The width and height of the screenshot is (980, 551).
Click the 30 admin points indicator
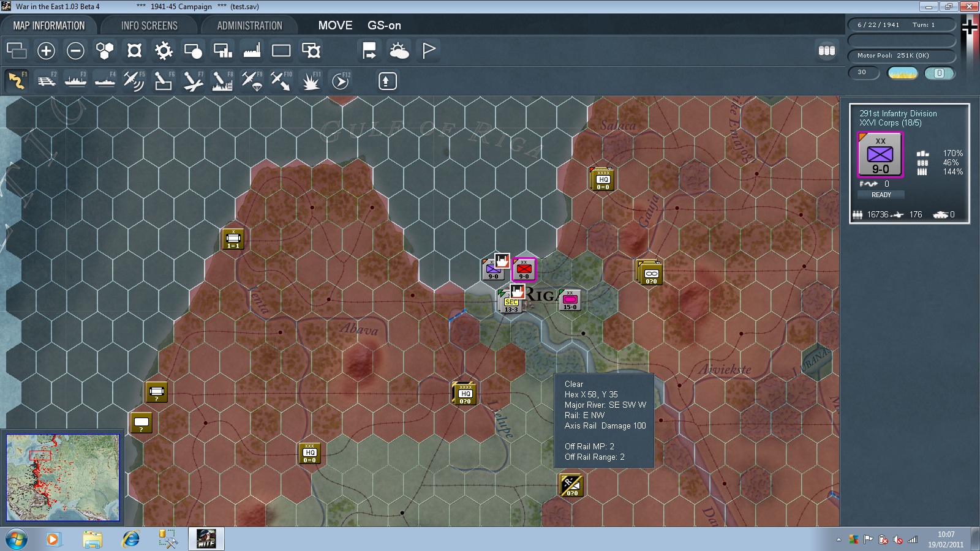coord(864,73)
